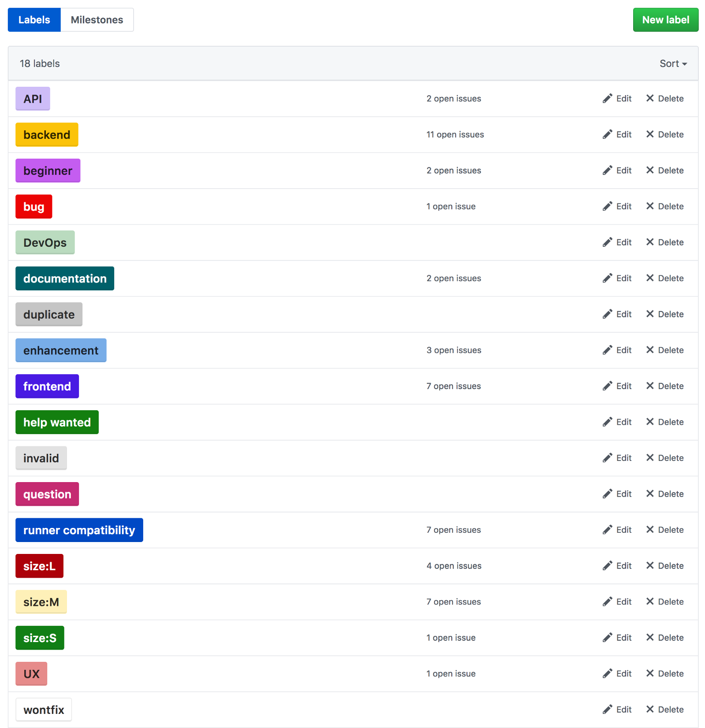
Task: Click the pencil icon in the size:L row
Action: (607, 565)
